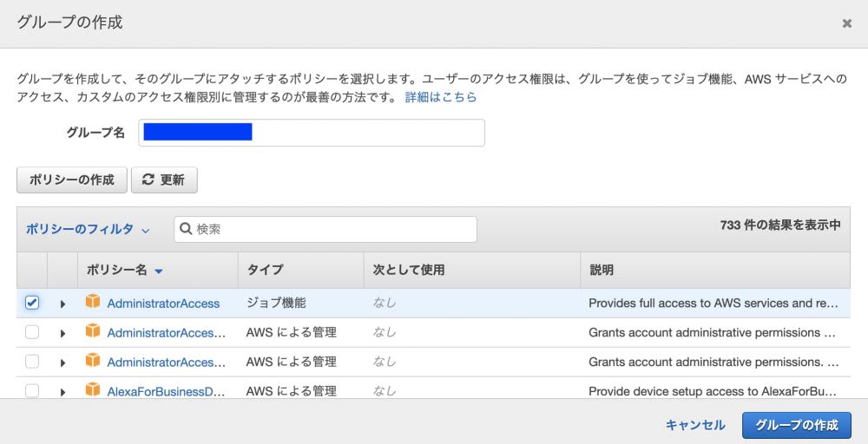868x444 pixels.
Task: Expand the ジョブ機能 AdministratorAccess row triangle
Action: (x=62, y=304)
